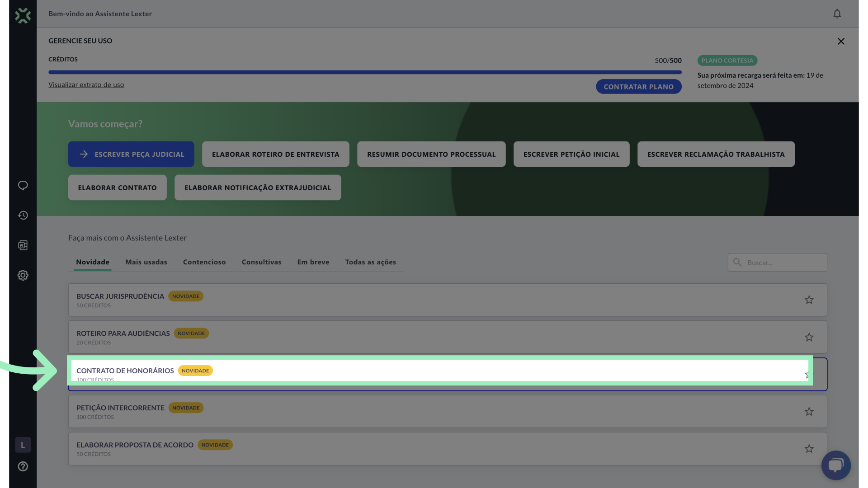Open the history clock sidebar icon
Viewport: 868px width, 488px height.
coord(23,216)
